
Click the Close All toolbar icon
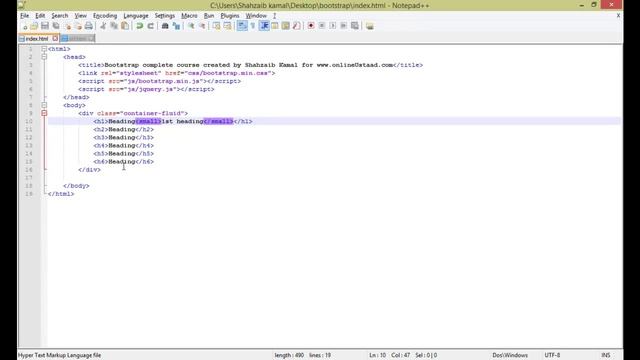[78, 26]
